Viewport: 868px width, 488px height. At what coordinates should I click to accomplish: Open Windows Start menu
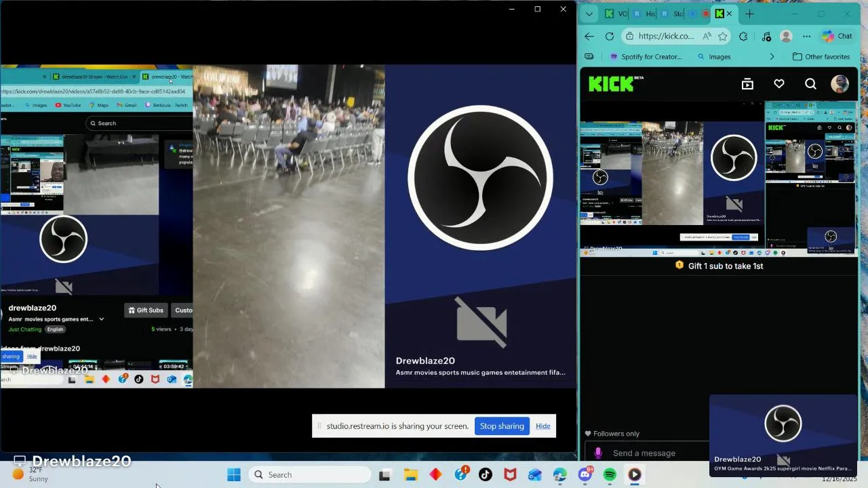coord(234,474)
